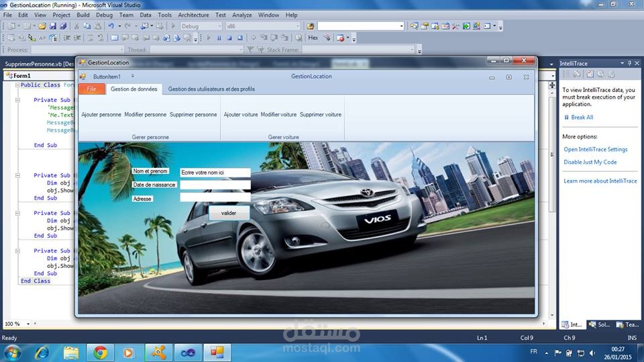Open the Build menu
The width and height of the screenshot is (644, 362).
click(83, 15)
